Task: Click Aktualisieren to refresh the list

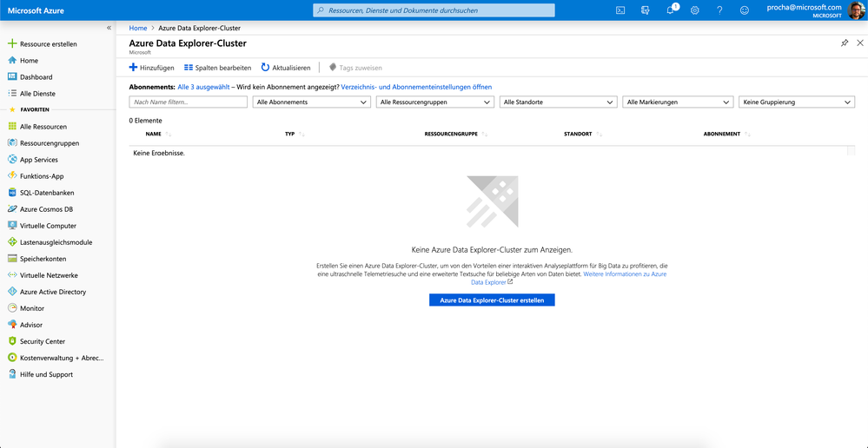Action: click(286, 68)
